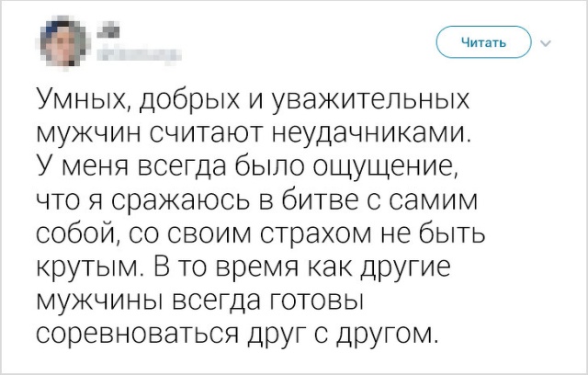Click the word другие in the tweet
The width and height of the screenshot is (588, 375).
click(x=404, y=268)
